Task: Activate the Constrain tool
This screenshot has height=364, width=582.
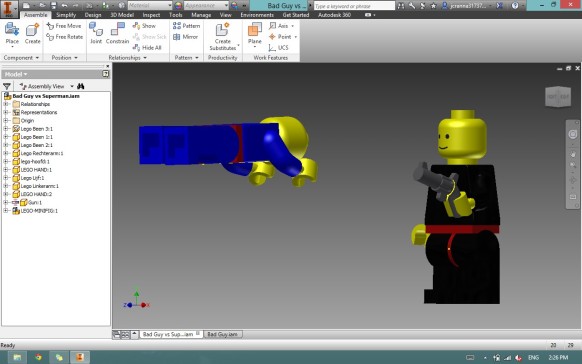Action: coord(117,33)
